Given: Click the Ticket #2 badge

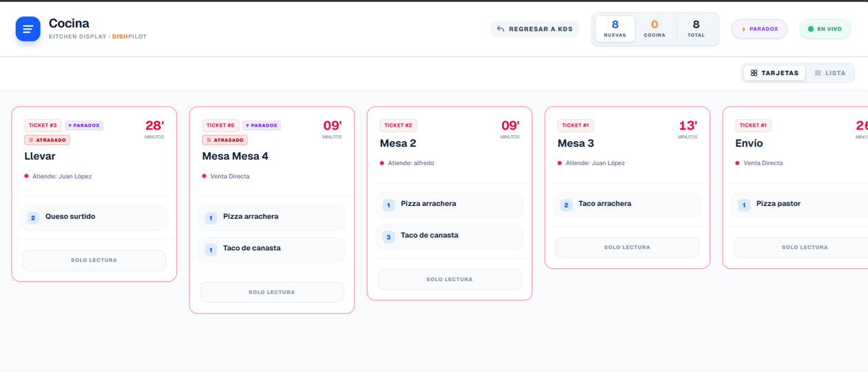Looking at the screenshot, I should [x=398, y=125].
